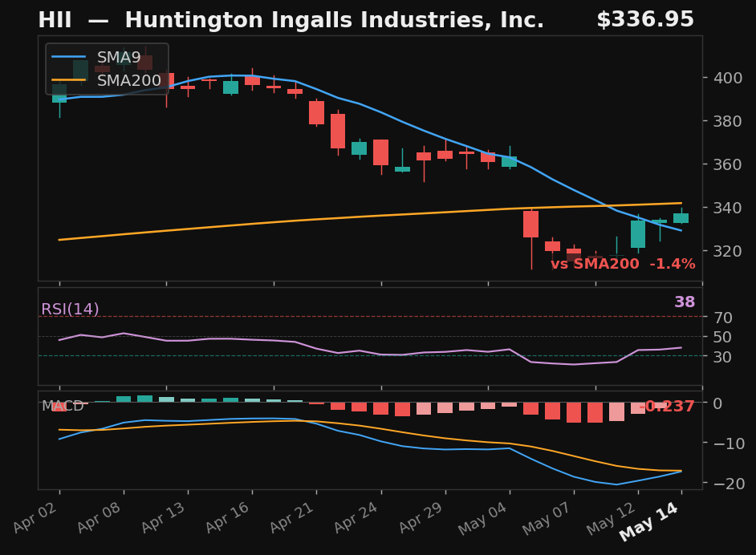Click the bold May 14 date label
Viewport: 756px width, 555px height.
coord(650,521)
